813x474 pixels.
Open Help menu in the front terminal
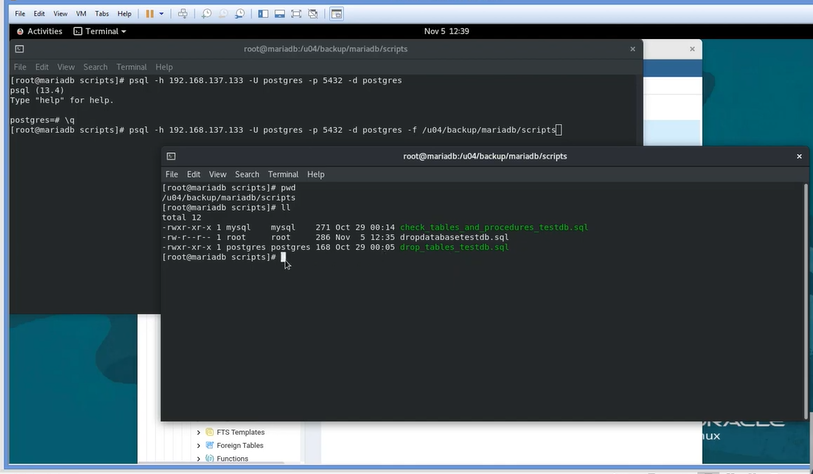tap(315, 174)
